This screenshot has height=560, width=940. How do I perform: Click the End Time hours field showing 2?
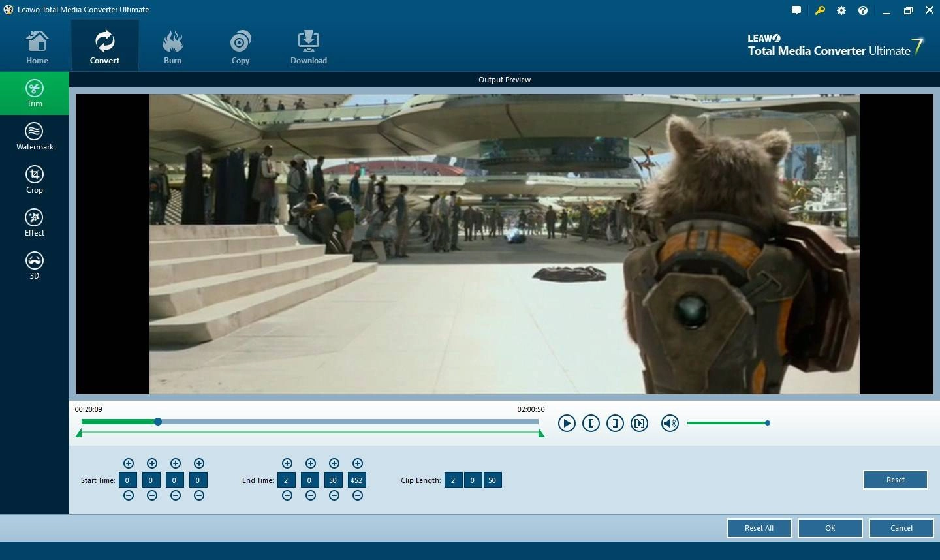click(x=286, y=480)
